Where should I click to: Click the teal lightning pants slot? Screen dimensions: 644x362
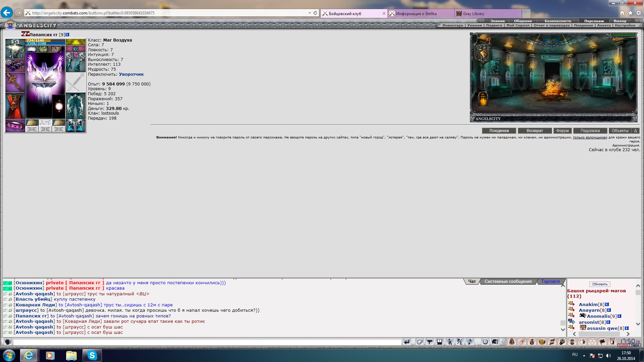point(75,106)
